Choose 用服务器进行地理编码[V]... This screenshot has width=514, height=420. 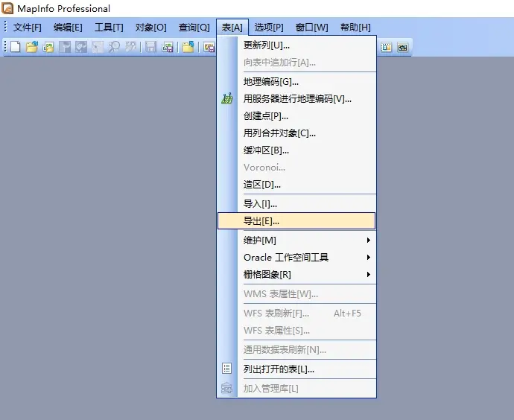pos(296,98)
